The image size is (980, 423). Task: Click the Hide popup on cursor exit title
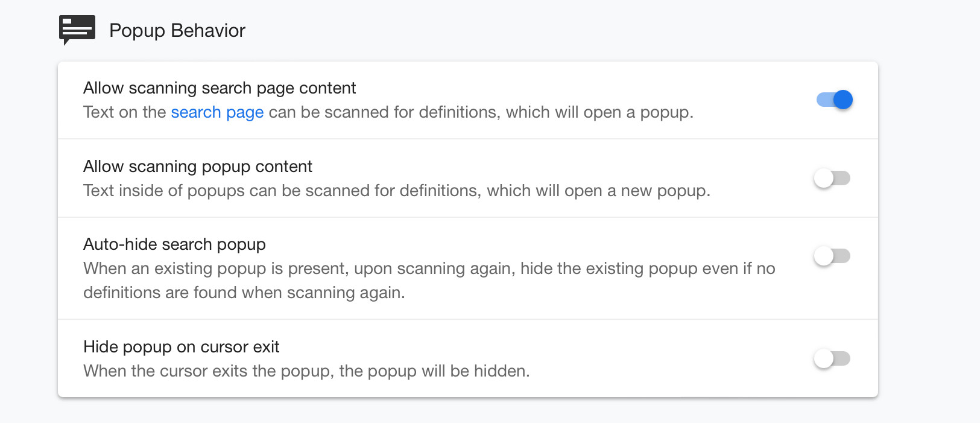coord(182,347)
